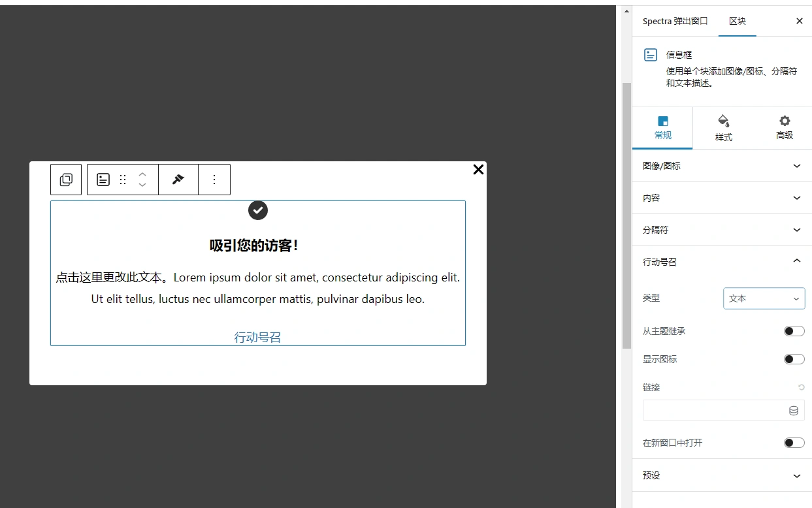Click inside the 链接 input field
The width and height of the screenshot is (812, 508).
tap(712, 410)
